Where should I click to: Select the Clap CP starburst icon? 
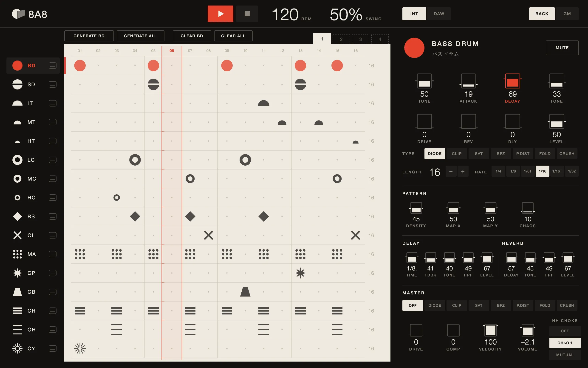17,273
